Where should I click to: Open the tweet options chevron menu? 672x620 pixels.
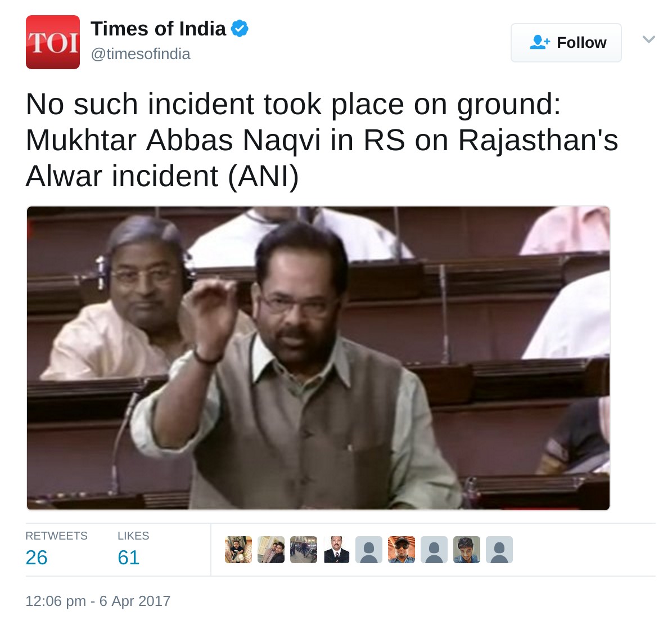point(648,39)
